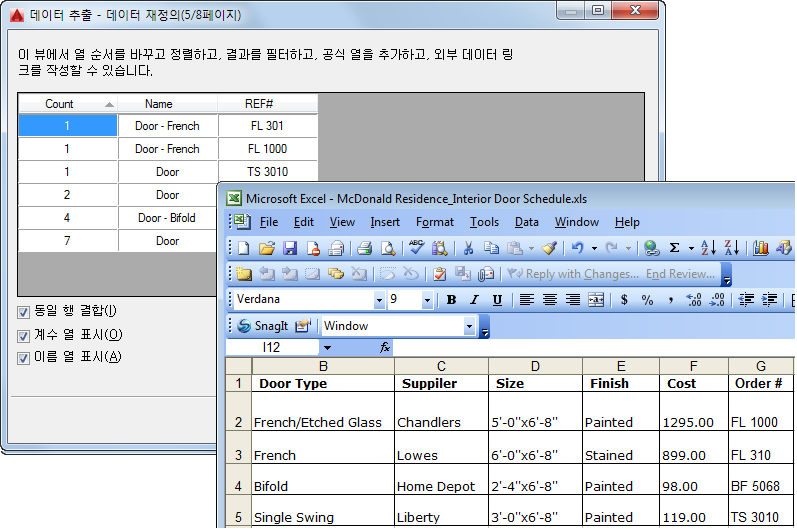Click the New workbook icon in Excel
Screen dimensions: 797x529
[243, 248]
